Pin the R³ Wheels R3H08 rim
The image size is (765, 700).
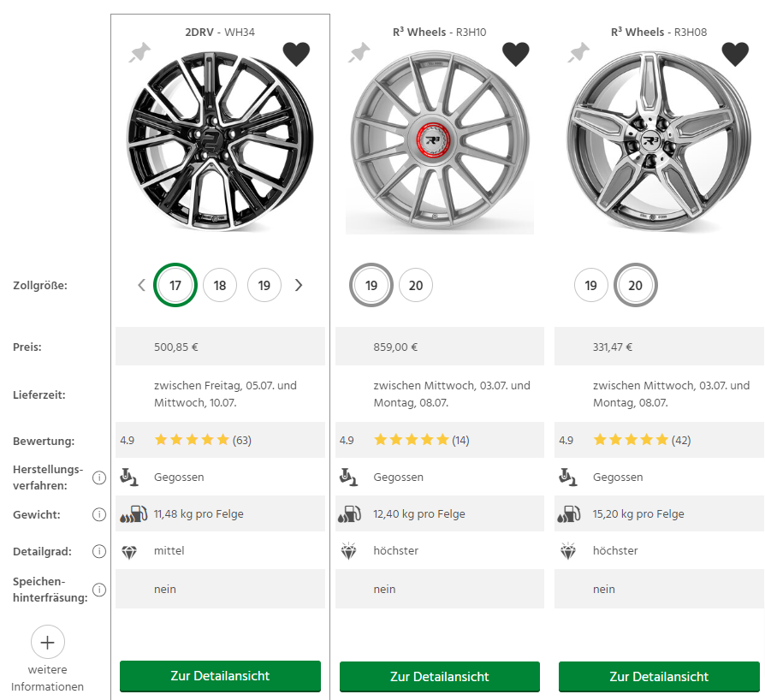click(x=578, y=54)
